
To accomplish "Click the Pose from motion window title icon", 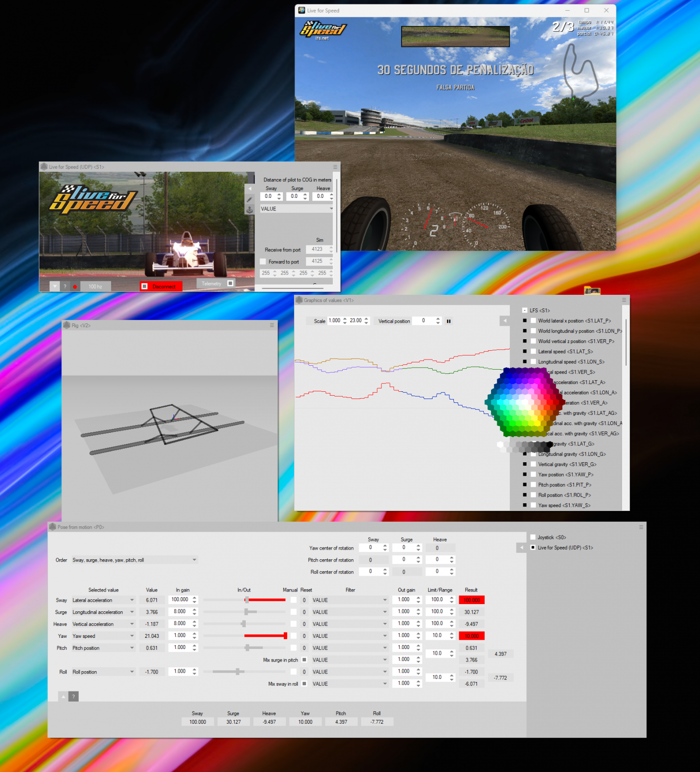I will click(x=53, y=527).
